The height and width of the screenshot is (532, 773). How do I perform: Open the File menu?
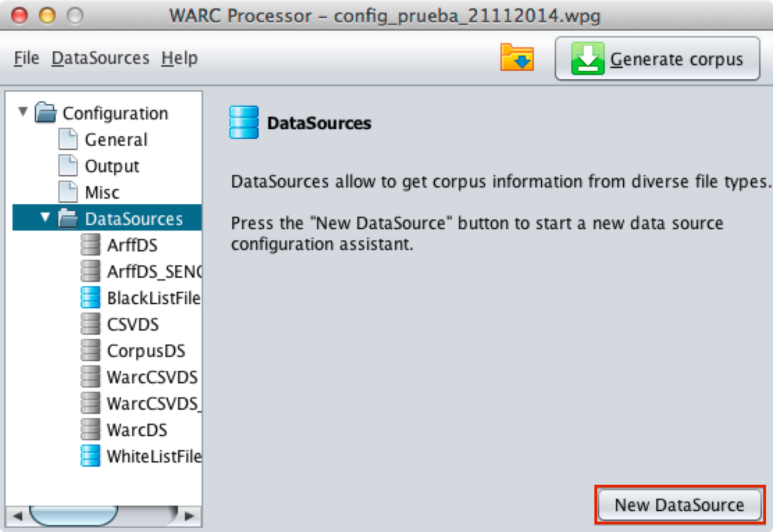click(x=26, y=58)
